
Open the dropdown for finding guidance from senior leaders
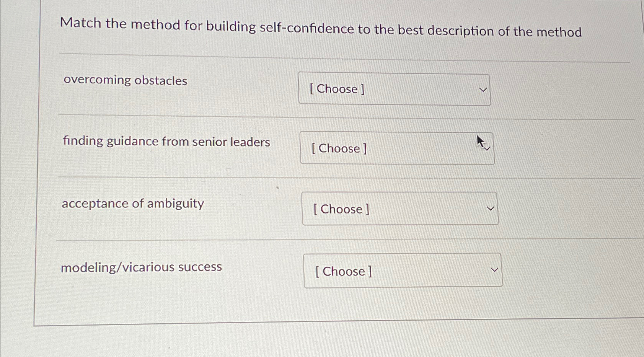397,148
